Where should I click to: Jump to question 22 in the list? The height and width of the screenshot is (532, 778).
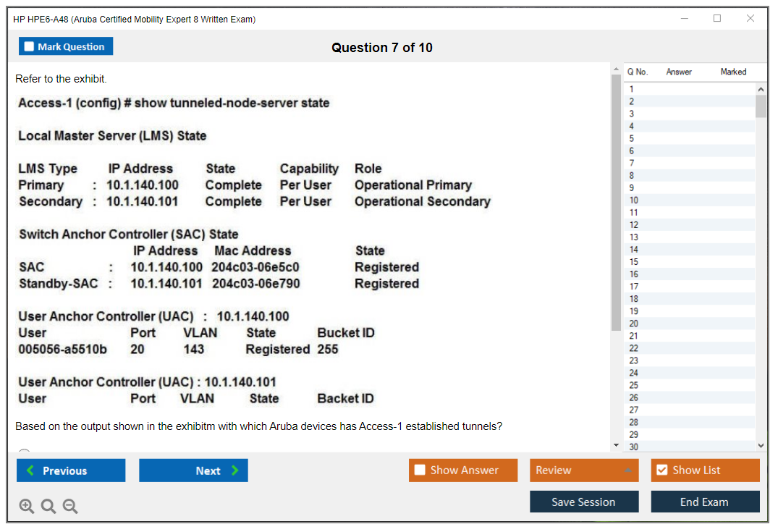(x=634, y=348)
